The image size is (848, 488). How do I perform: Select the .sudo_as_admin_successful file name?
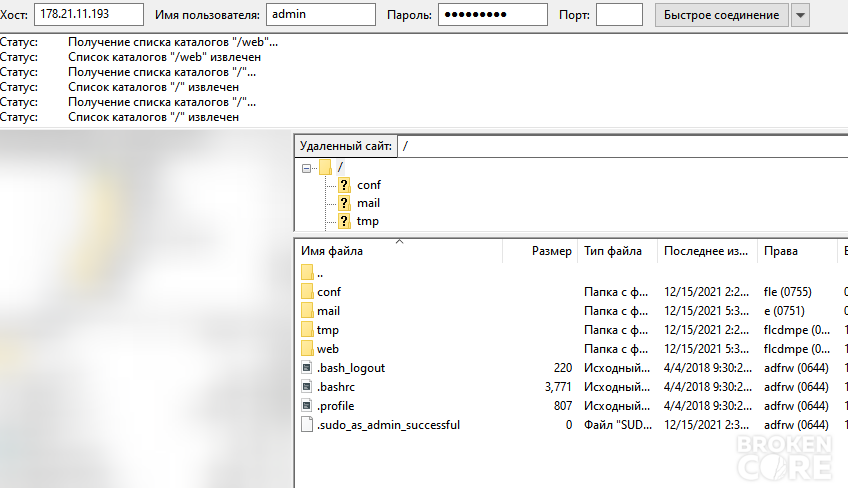(388, 425)
